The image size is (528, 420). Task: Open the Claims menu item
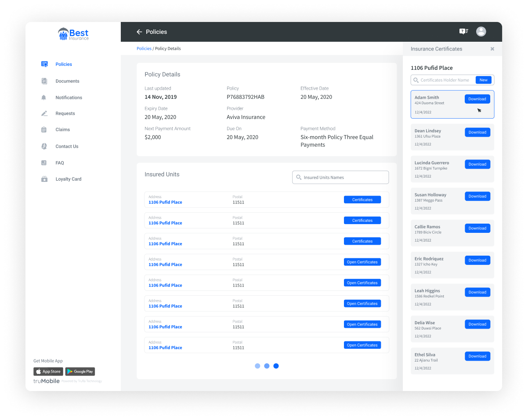pyautogui.click(x=62, y=130)
